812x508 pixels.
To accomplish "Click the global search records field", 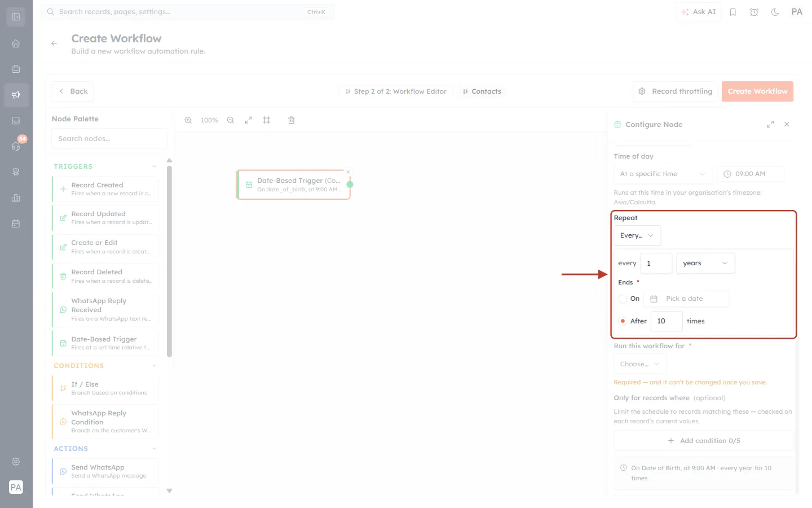I will pyautogui.click(x=187, y=12).
